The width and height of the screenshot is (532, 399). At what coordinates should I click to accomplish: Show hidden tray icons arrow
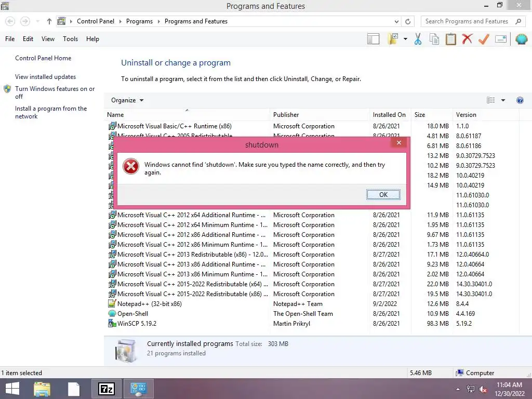pos(458,389)
